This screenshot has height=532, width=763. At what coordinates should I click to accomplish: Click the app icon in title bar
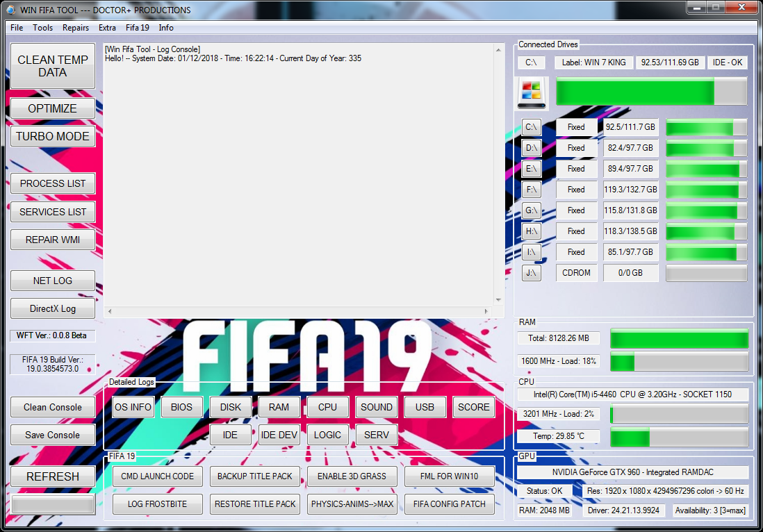coord(10,10)
